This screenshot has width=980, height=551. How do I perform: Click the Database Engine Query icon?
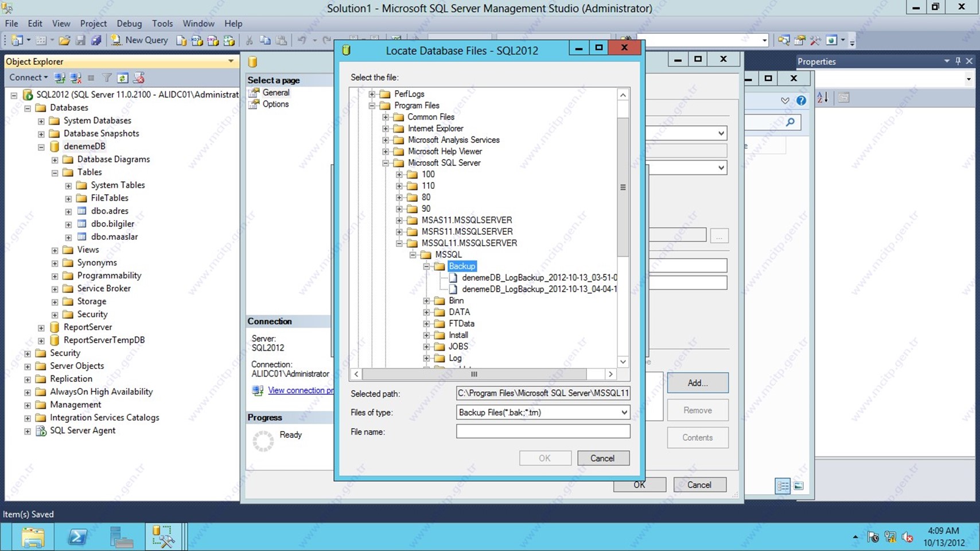click(x=181, y=40)
